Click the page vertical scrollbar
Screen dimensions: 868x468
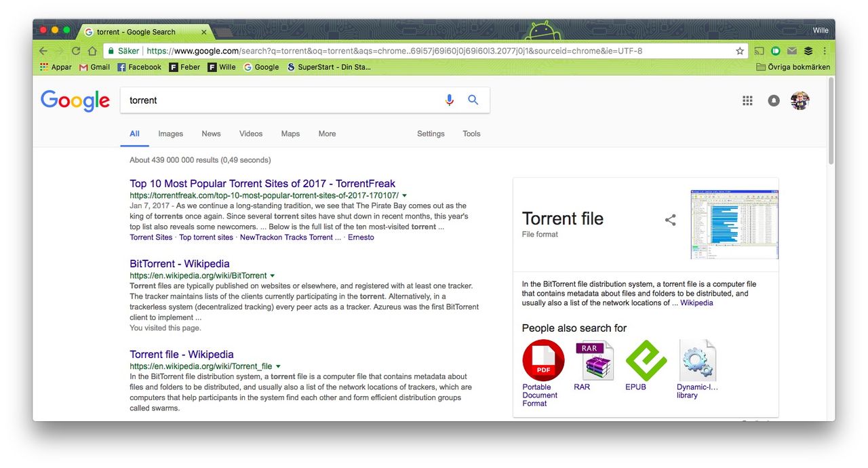coord(831,122)
